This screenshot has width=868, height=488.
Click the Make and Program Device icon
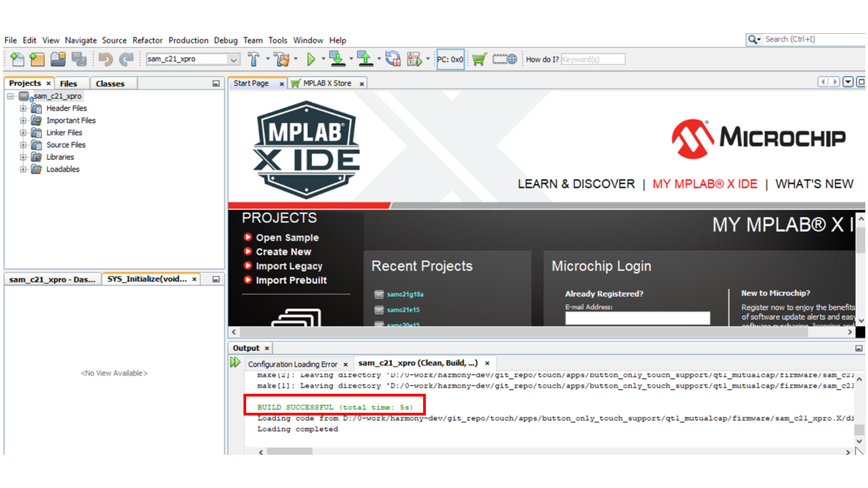(x=337, y=60)
